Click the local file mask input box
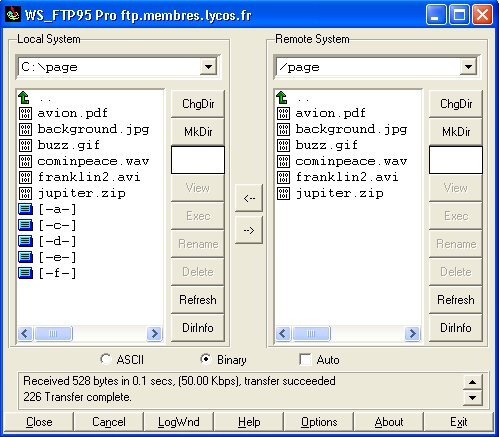 click(x=198, y=160)
